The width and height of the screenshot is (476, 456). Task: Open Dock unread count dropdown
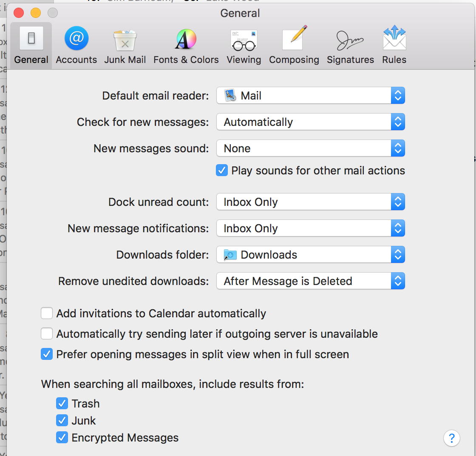311,202
